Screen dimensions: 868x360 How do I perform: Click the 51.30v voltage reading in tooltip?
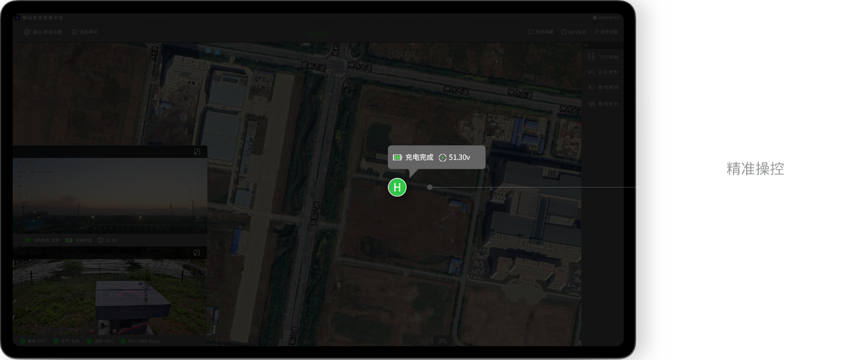454,157
